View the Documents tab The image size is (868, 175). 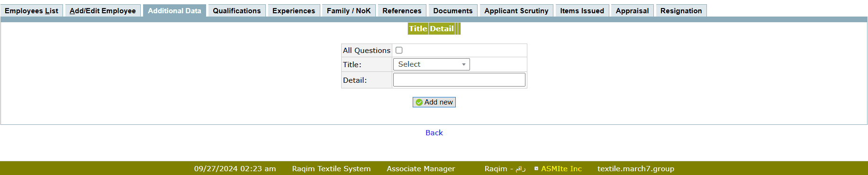453,10
